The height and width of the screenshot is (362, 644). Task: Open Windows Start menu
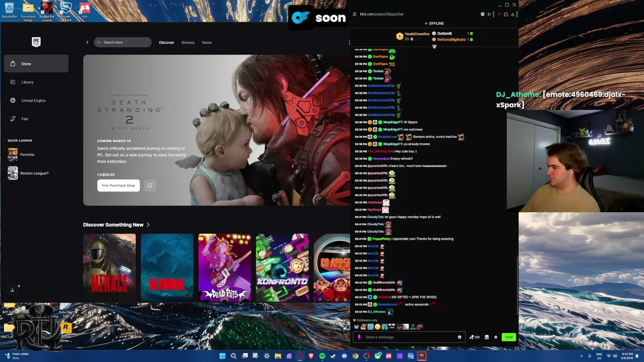pos(222,356)
